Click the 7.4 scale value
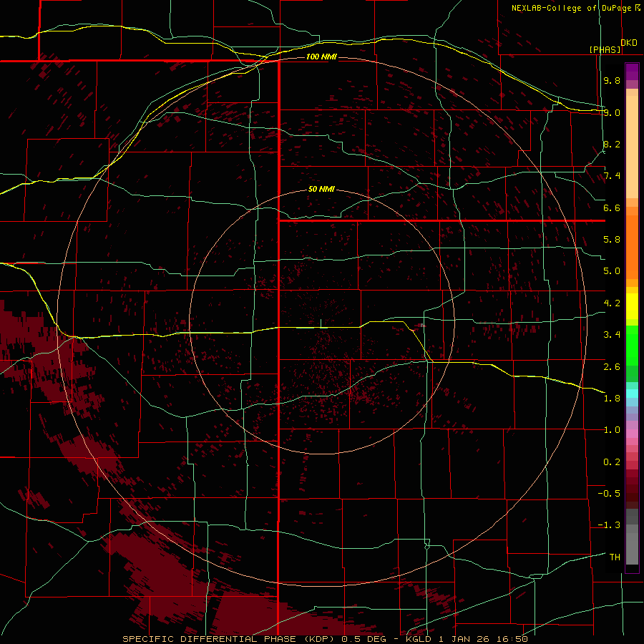Screen dimensions: 644x644 (612, 176)
